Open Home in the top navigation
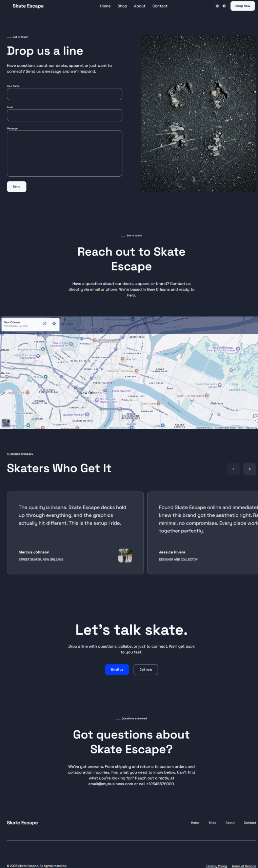The height and width of the screenshot is (868, 258). [x=105, y=6]
